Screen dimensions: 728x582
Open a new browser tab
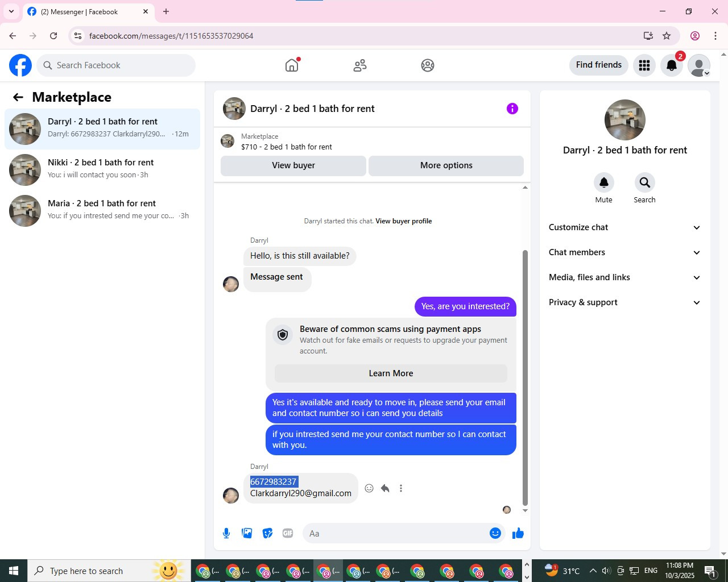pos(166,11)
